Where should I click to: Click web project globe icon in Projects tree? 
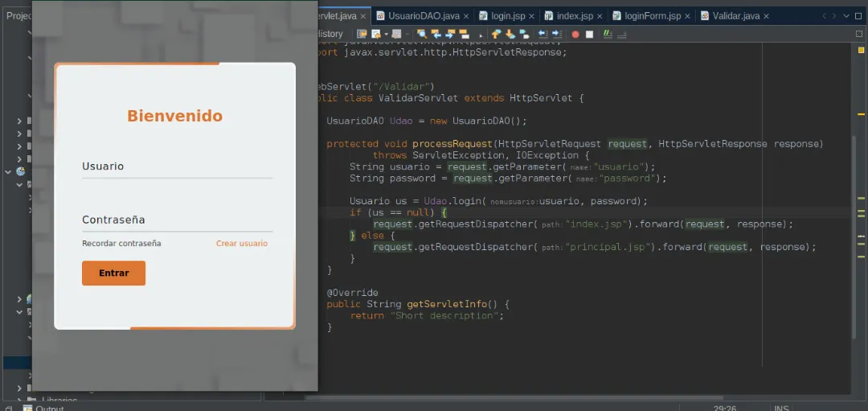pyautogui.click(x=20, y=171)
